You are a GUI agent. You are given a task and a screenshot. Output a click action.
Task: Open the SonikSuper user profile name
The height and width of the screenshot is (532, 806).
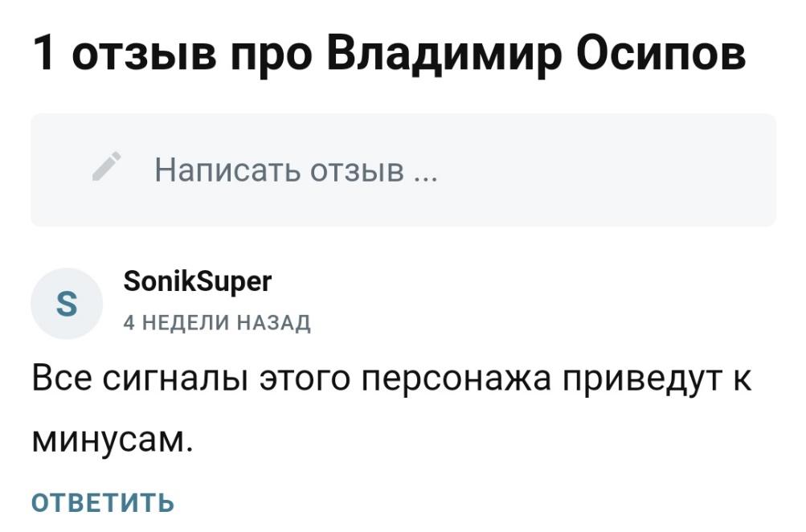(198, 282)
